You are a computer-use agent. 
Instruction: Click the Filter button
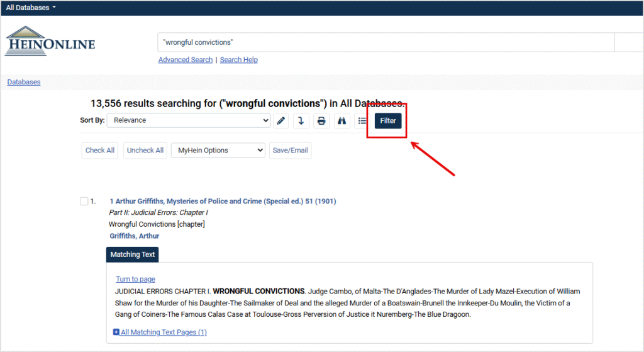click(x=388, y=120)
